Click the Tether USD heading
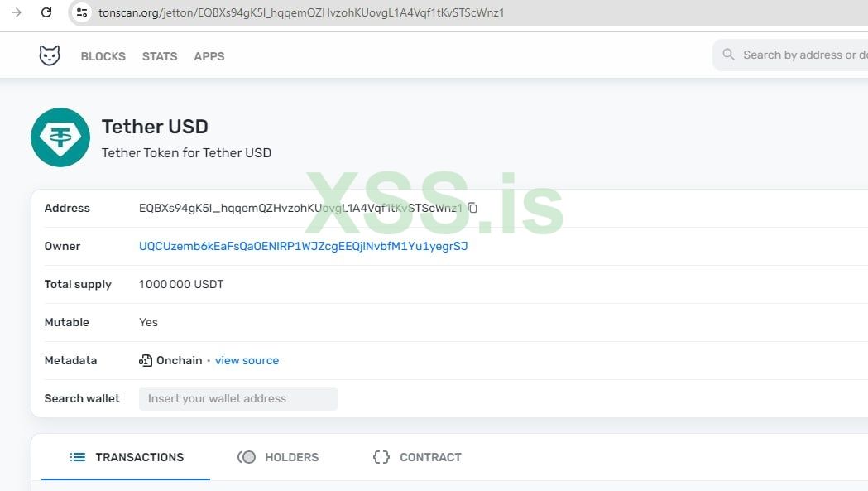Viewport: 868px width, 491px height. [x=155, y=127]
